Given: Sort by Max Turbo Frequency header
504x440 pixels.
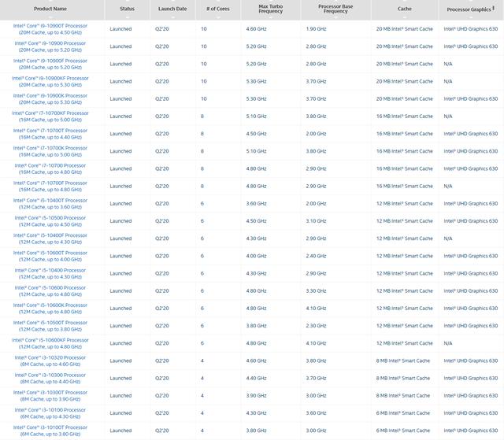Looking at the screenshot, I should click(x=271, y=9).
